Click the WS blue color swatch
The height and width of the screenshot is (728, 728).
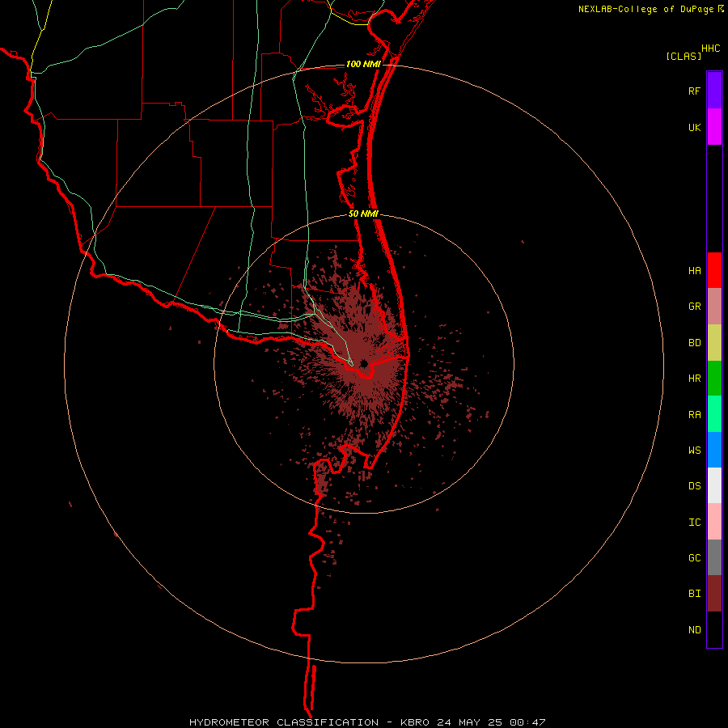click(x=714, y=450)
